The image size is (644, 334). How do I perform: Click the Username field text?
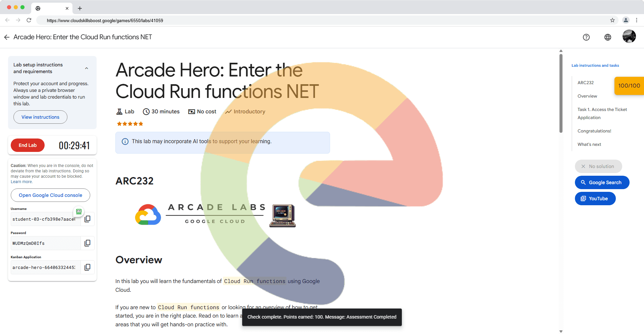(x=44, y=219)
